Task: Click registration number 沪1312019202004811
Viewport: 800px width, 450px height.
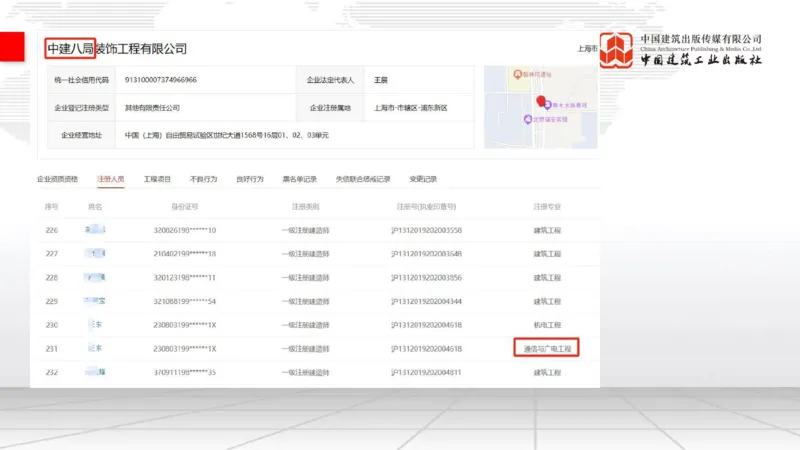Action: [426, 372]
